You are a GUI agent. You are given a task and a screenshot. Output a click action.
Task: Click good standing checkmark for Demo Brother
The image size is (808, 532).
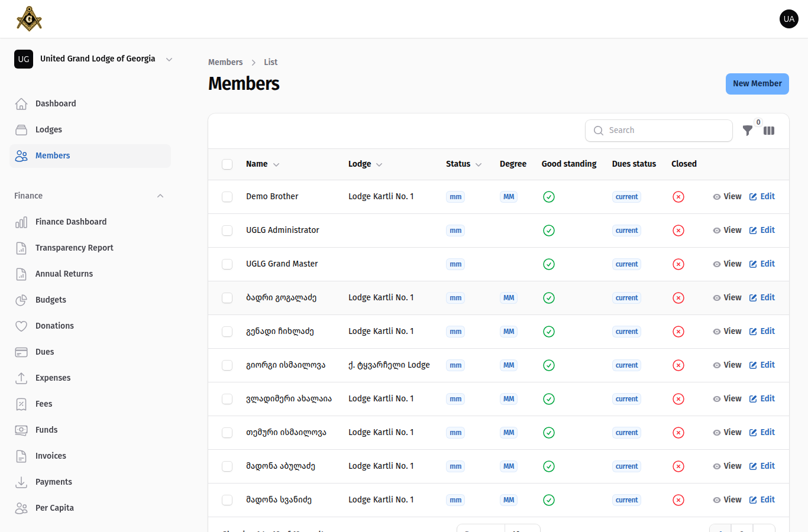click(x=549, y=197)
